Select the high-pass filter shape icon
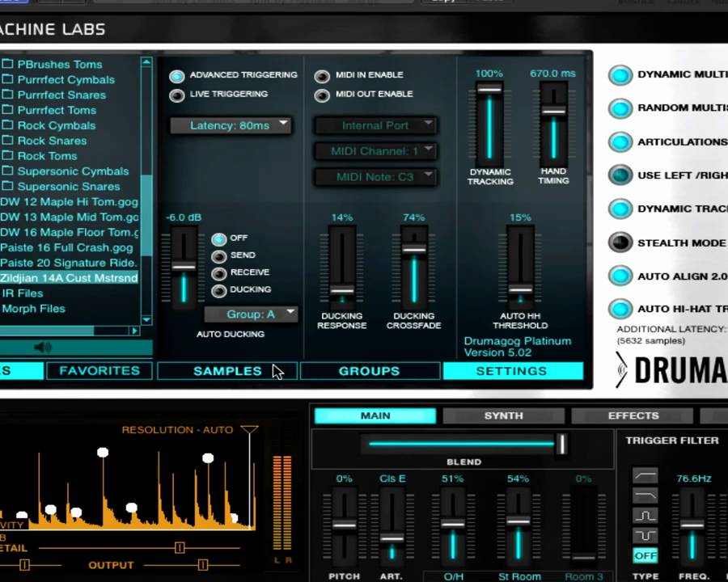The height and width of the screenshot is (582, 728). click(645, 476)
